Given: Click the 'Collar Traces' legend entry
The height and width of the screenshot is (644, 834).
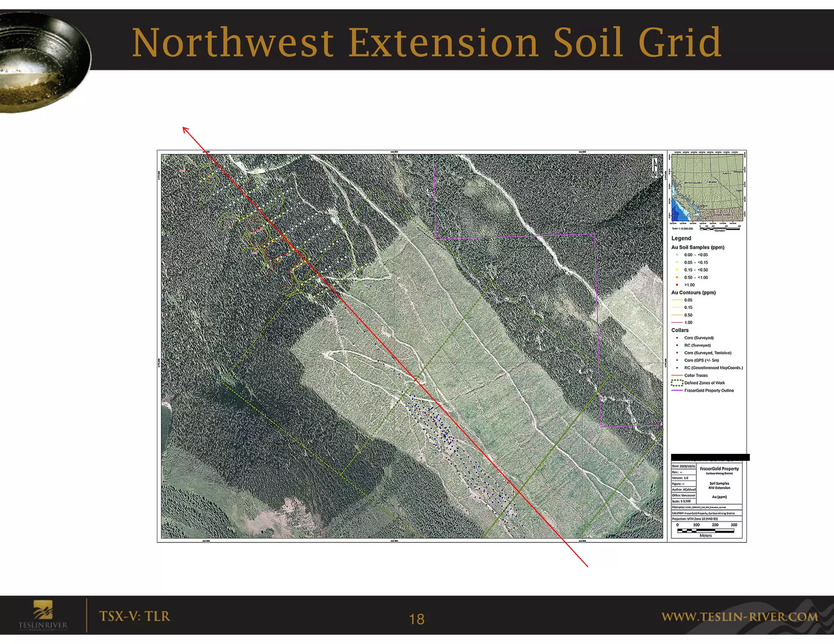Looking at the screenshot, I should click(690, 375).
